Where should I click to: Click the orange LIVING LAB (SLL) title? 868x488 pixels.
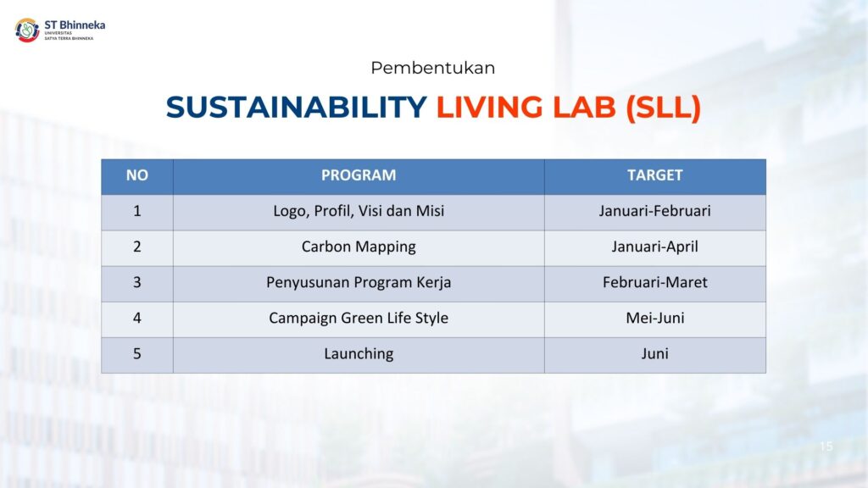coord(568,108)
